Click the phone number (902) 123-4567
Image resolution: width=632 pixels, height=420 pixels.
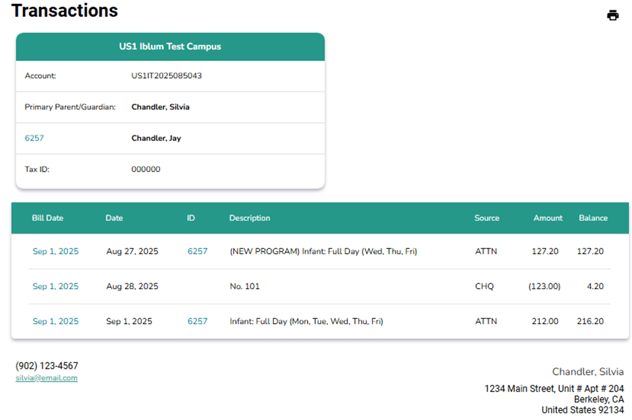[46, 366]
